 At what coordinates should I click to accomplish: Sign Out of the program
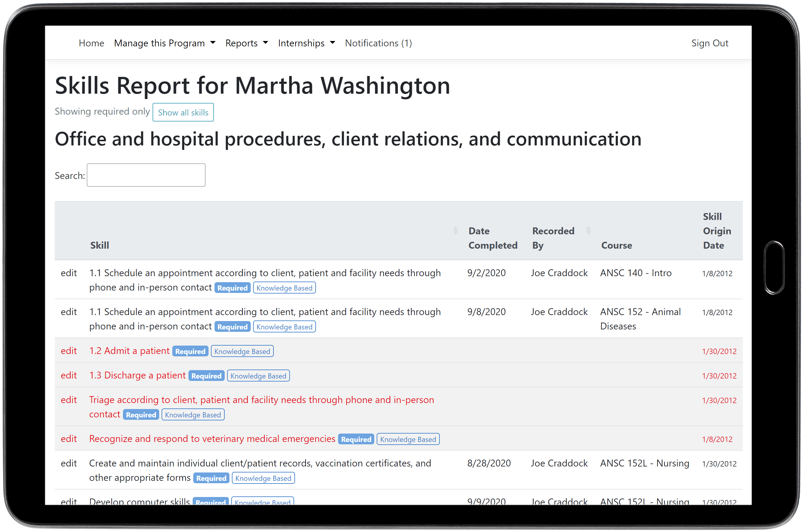click(710, 43)
